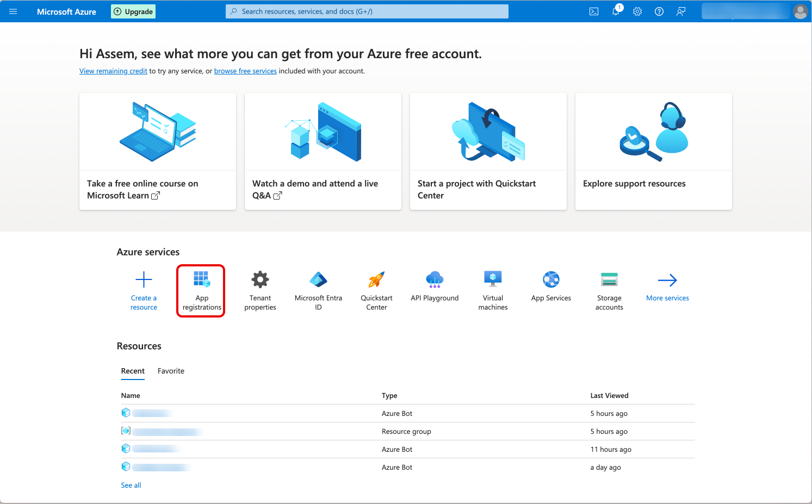Click the Name column header
This screenshot has width=812, height=504.
click(x=131, y=396)
